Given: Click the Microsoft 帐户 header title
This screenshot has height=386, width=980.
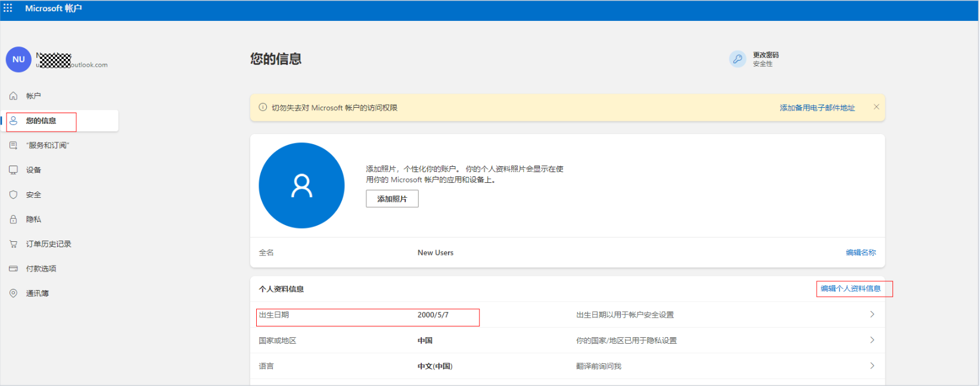Looking at the screenshot, I should [x=54, y=8].
